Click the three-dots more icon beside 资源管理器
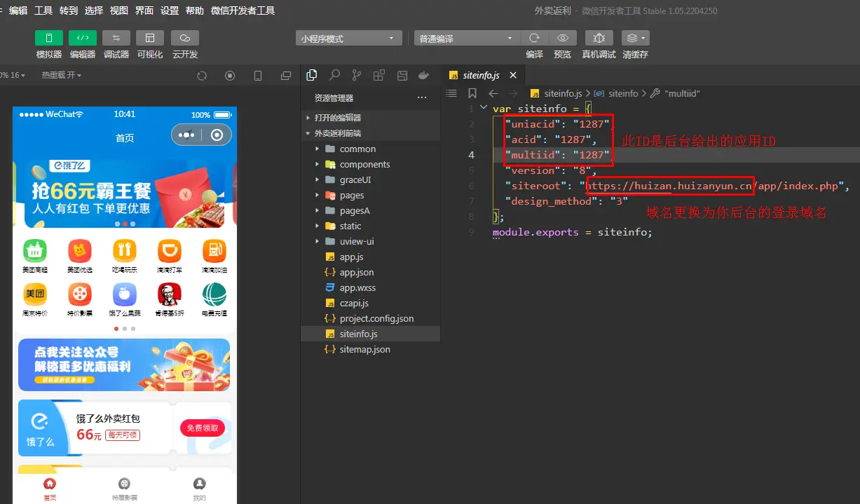860x504 pixels. tap(421, 98)
